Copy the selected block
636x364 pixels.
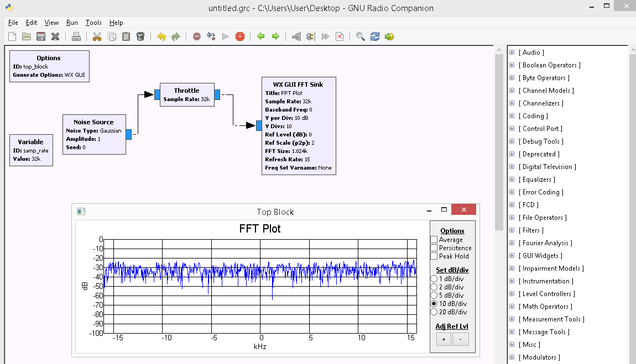pos(112,37)
